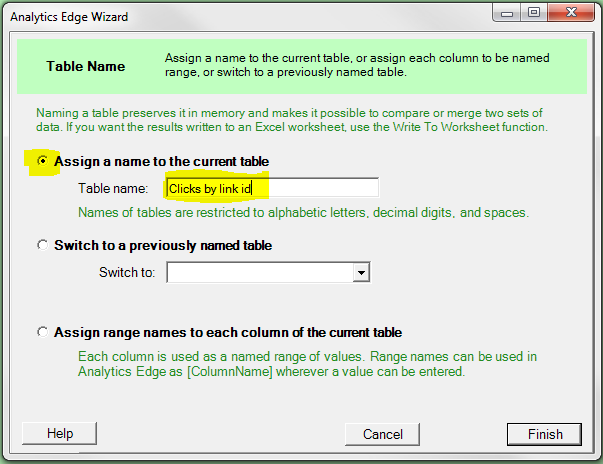This screenshot has width=603, height=464.
Task: Click the 'Switch to:' field label
Action: click(127, 273)
